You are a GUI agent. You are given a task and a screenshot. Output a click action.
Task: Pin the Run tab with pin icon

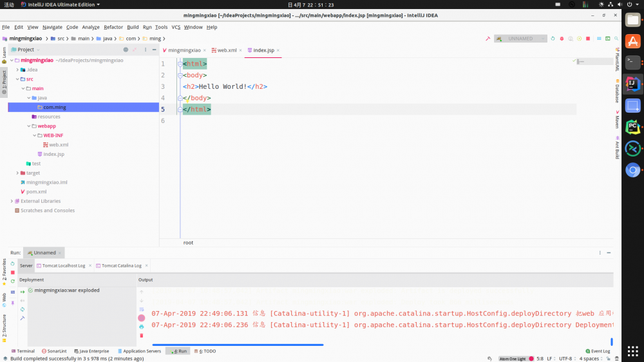(x=13, y=303)
